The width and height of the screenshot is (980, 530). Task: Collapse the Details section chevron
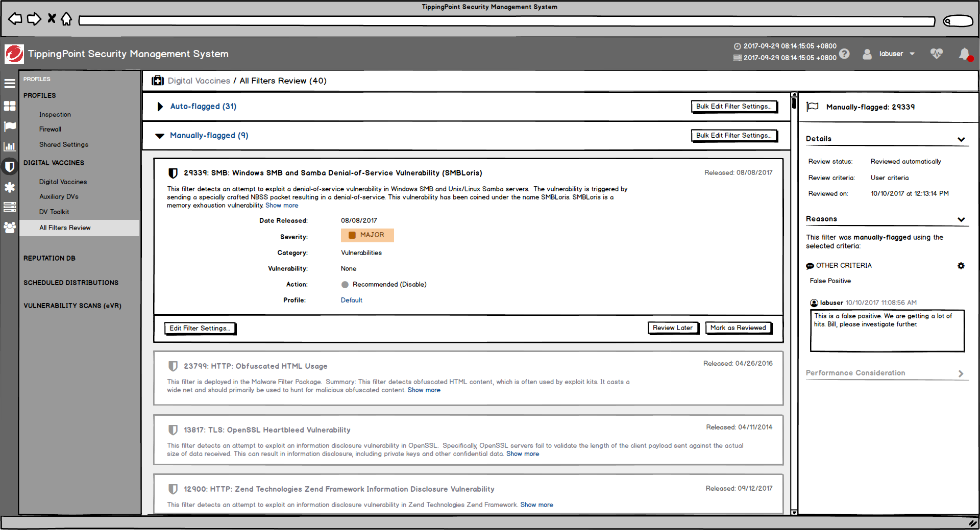tap(962, 139)
